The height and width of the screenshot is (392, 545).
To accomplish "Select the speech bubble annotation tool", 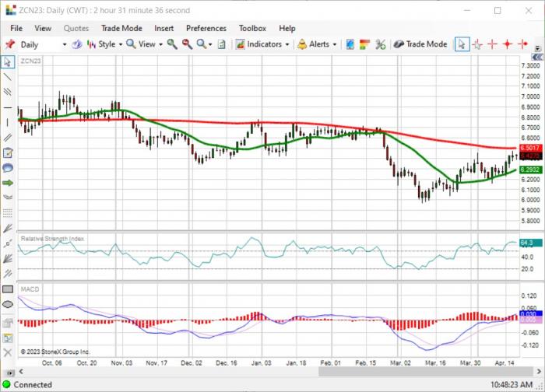I will coord(7,168).
